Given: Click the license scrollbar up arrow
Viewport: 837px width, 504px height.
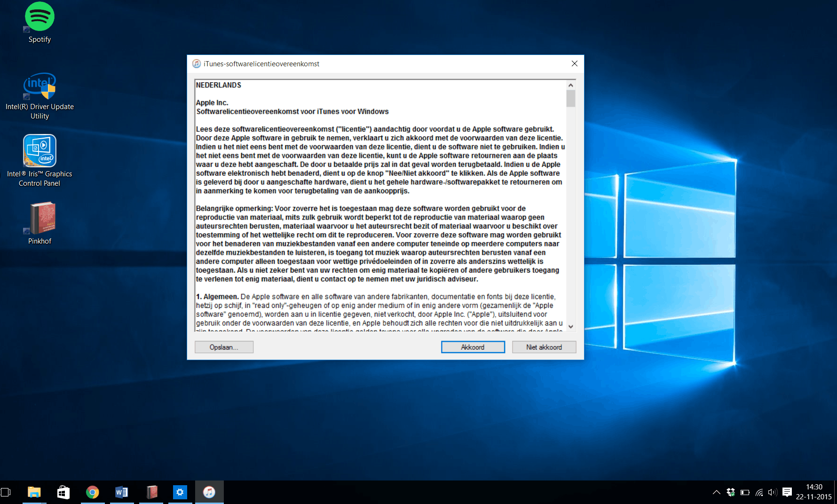Looking at the screenshot, I should pos(571,85).
